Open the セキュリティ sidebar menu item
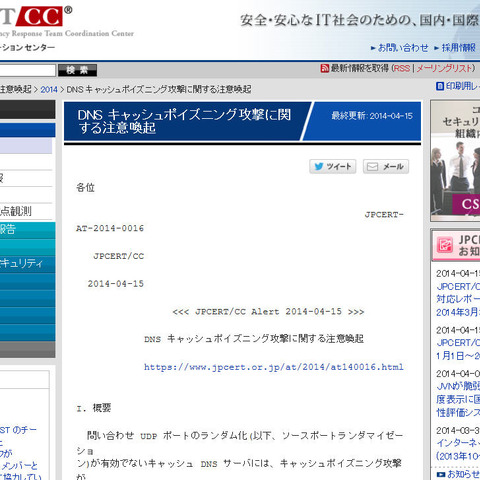Image resolution: width=480 pixels, height=480 pixels. (27, 264)
